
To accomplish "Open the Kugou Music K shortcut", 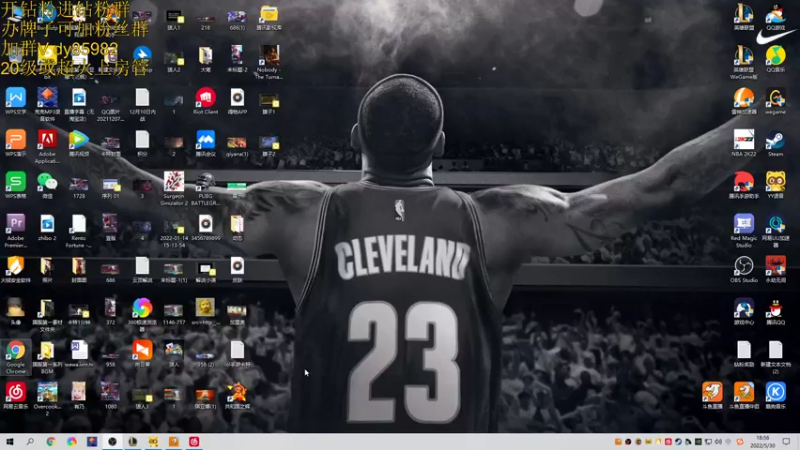I will coord(775,396).
